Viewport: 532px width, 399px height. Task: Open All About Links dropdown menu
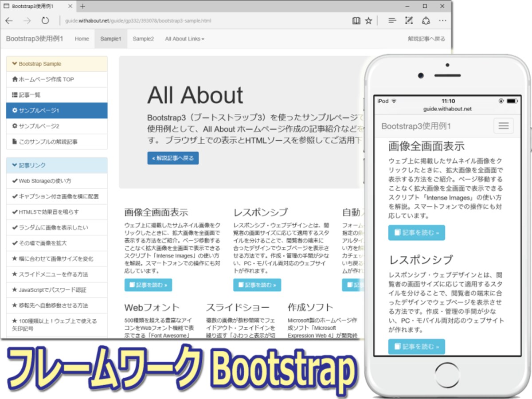point(184,39)
